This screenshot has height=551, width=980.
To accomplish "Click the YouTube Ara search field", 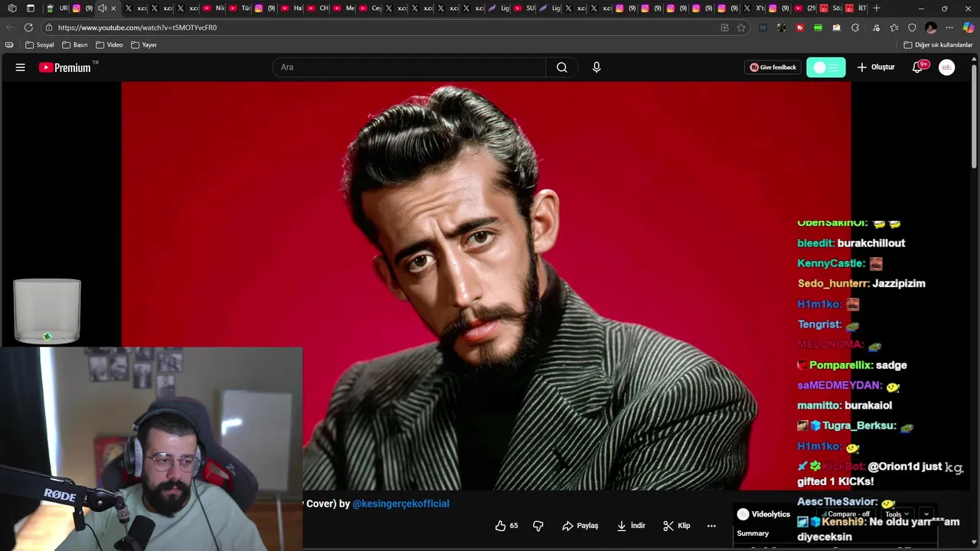I will pyautogui.click(x=409, y=67).
